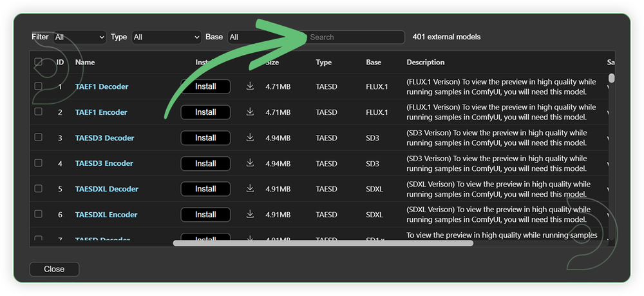Install the TAESDXL Encoder model
The height and width of the screenshot is (296, 644).
(206, 214)
